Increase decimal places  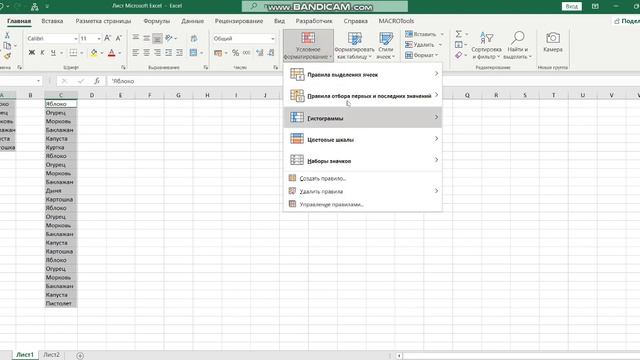point(260,53)
